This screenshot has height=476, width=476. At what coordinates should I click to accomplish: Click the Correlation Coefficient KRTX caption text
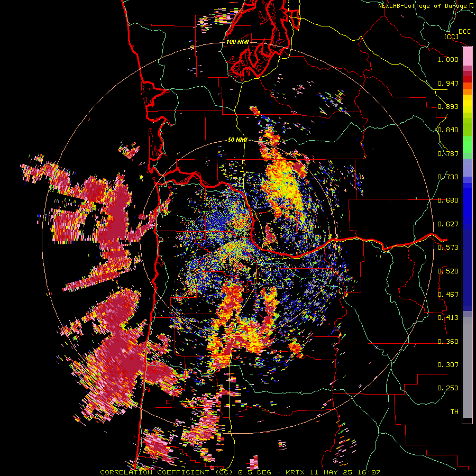click(x=240, y=472)
